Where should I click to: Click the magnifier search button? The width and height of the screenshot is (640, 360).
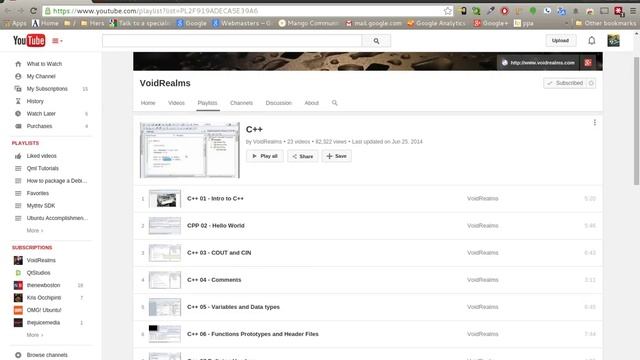point(376,41)
